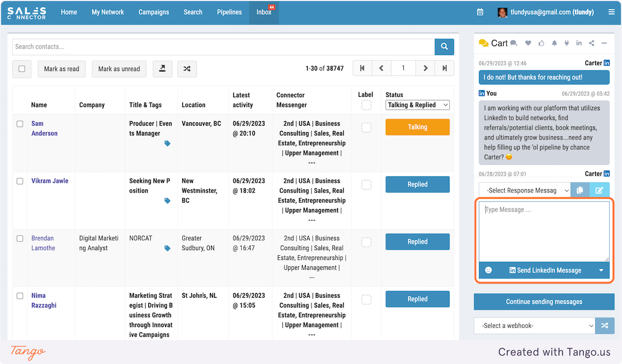Open the My Network tab

[x=108, y=12]
